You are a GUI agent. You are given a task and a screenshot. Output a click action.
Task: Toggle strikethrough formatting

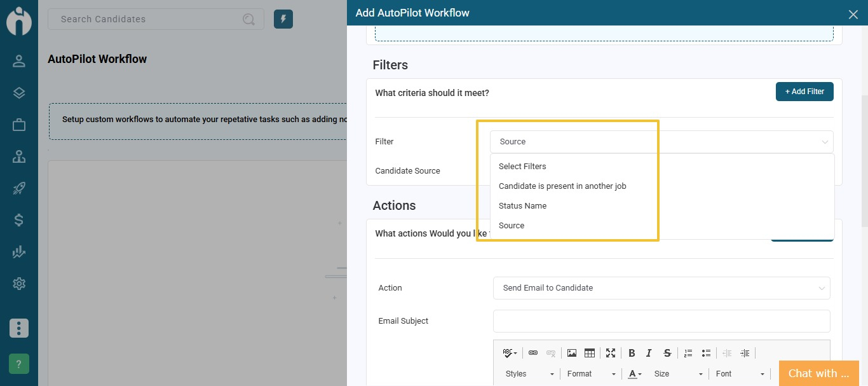[x=667, y=353]
